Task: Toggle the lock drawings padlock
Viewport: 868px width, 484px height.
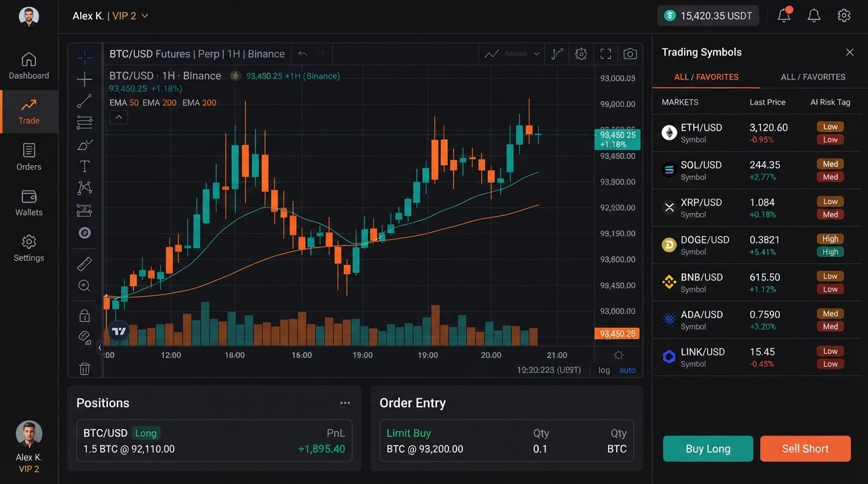Action: (x=85, y=315)
